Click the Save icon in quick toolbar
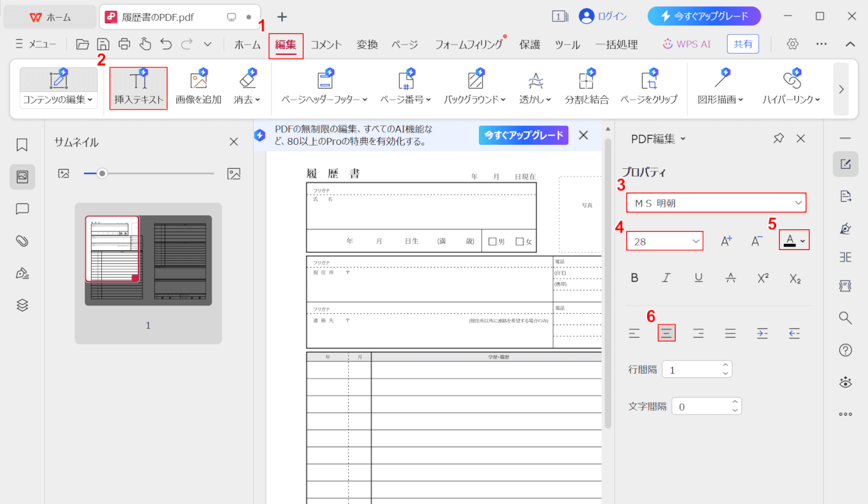868x504 pixels. click(x=103, y=44)
